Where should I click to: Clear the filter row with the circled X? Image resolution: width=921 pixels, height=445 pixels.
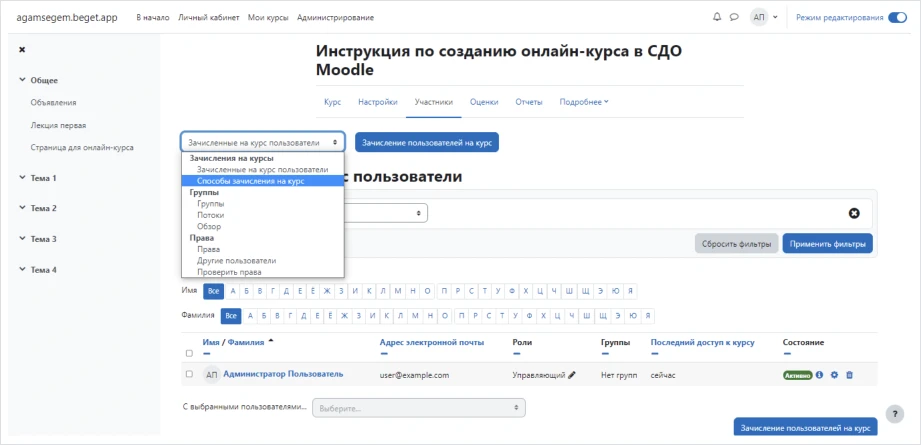[x=855, y=213]
